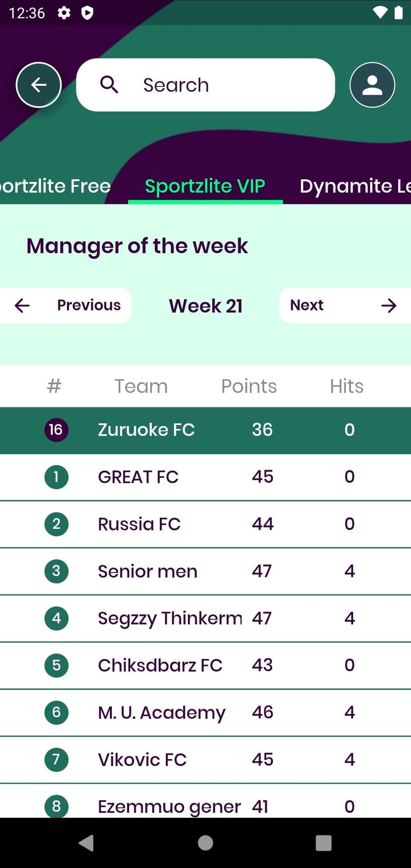This screenshot has height=868, width=411.
Task: Tap the back arrow at top left
Action: 39,85
